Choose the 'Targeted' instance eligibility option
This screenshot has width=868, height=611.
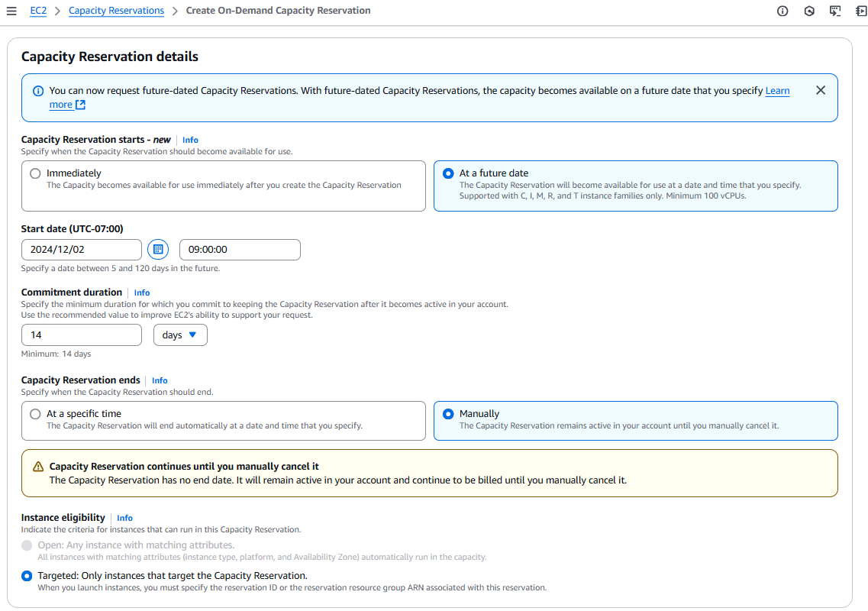27,576
